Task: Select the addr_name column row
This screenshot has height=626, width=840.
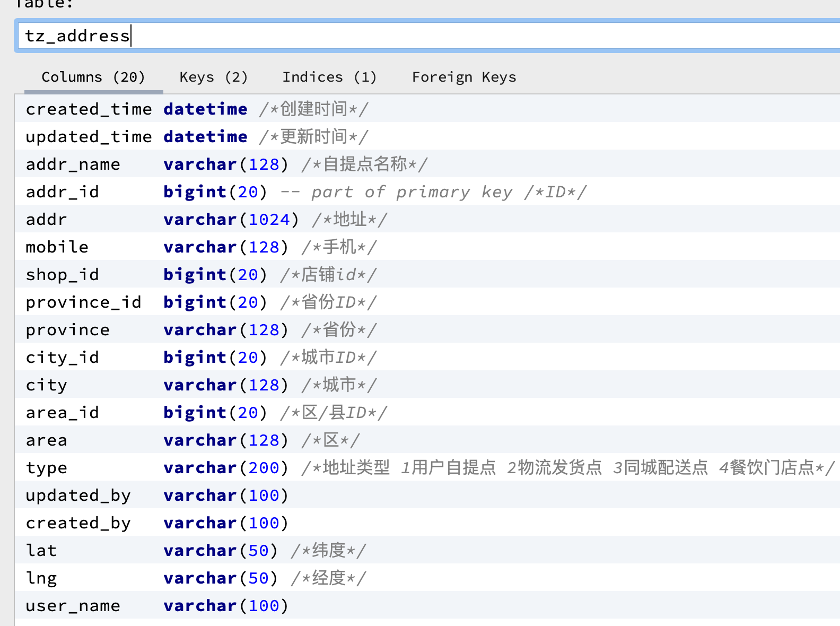Action: click(x=427, y=163)
